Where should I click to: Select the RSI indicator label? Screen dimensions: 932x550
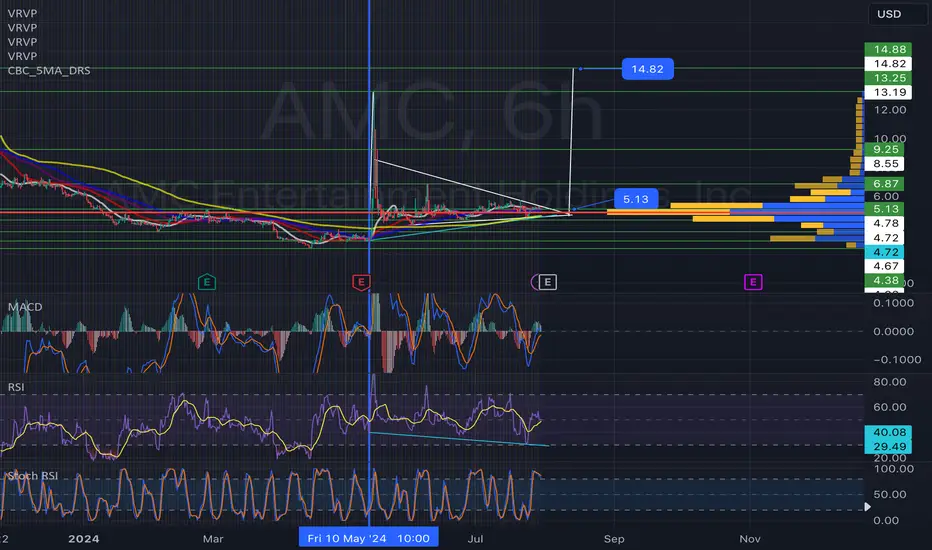(x=16, y=387)
